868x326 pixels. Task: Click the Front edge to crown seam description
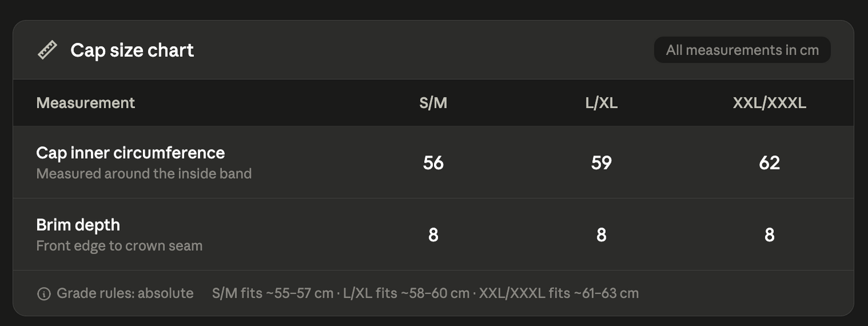pyautogui.click(x=119, y=246)
